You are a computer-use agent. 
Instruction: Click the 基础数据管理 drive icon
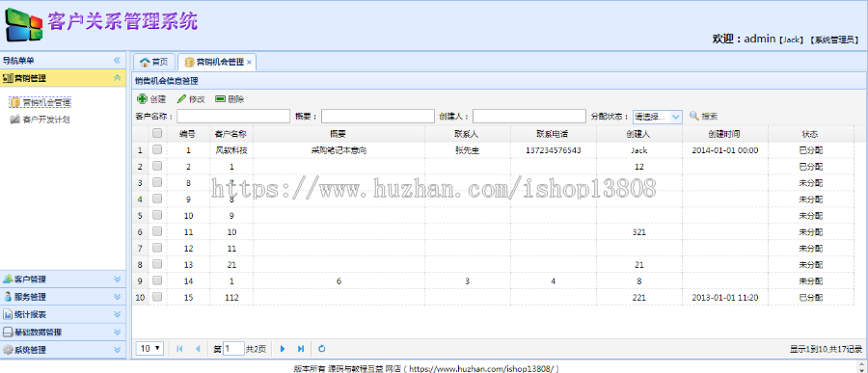pos(8,333)
